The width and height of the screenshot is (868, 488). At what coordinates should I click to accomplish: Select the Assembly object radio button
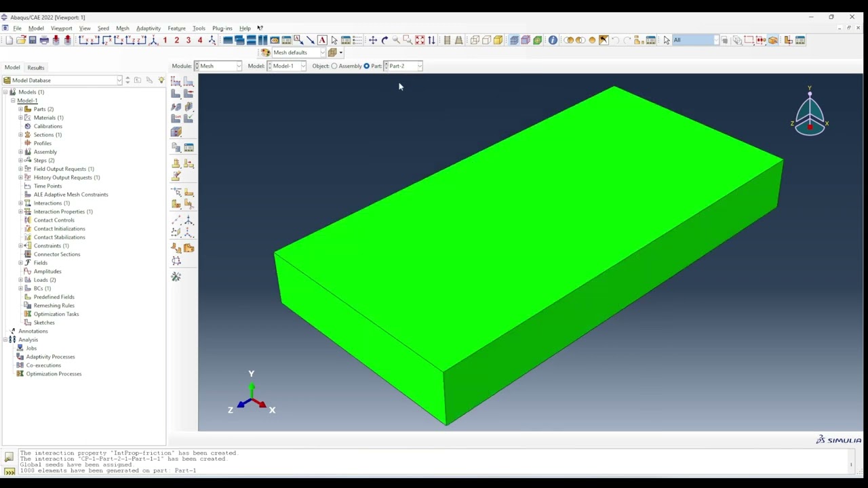pyautogui.click(x=334, y=66)
